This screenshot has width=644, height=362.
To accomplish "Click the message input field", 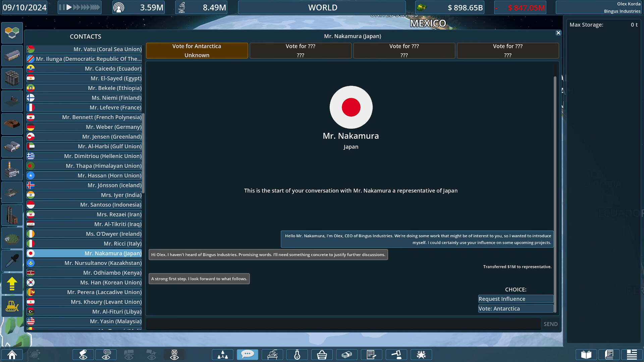I will [342, 324].
